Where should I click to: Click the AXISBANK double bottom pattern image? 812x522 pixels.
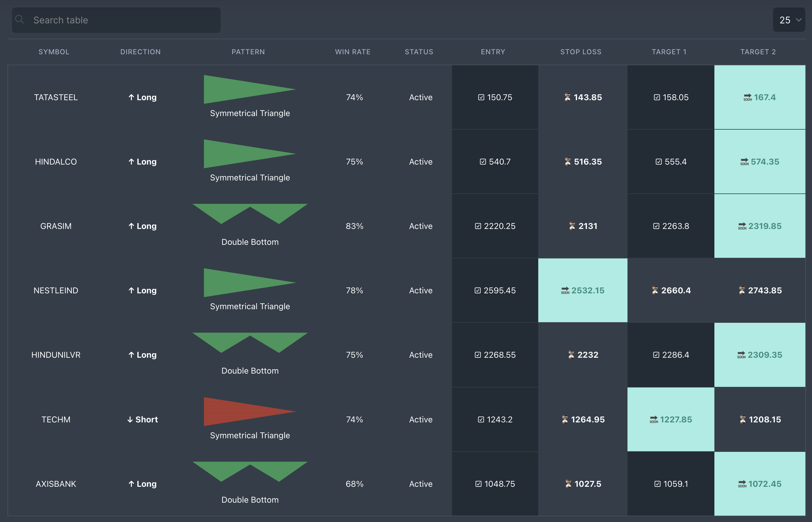250,471
